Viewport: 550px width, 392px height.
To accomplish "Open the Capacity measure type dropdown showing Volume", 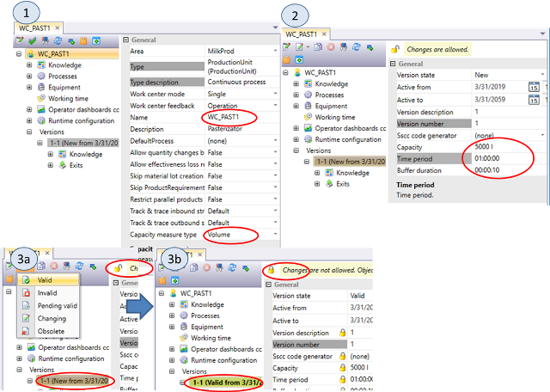I will point(275,235).
